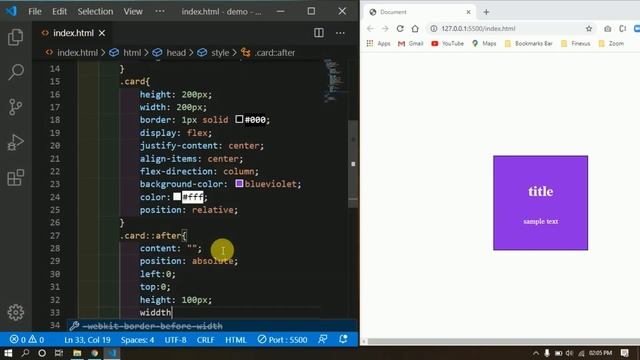640x360 pixels.
Task: Click the editor vertical scrollbar
Action: pyautogui.click(x=353, y=164)
